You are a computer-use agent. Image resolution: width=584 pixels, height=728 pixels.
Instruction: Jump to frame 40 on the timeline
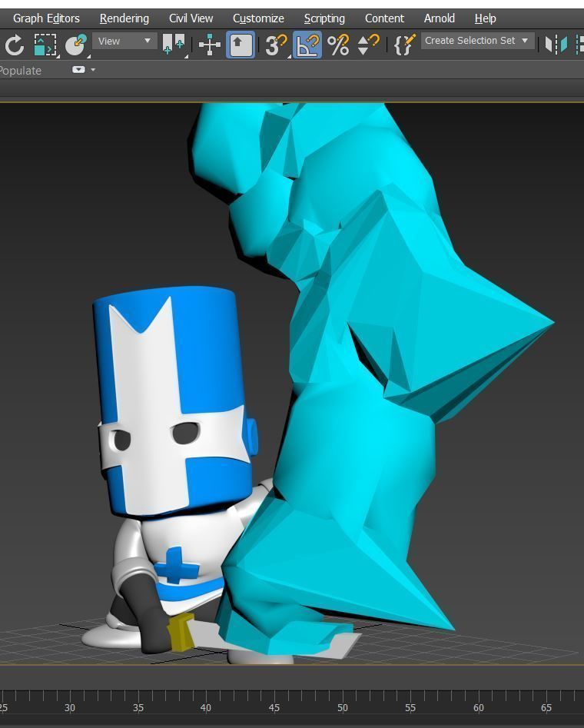(x=206, y=707)
